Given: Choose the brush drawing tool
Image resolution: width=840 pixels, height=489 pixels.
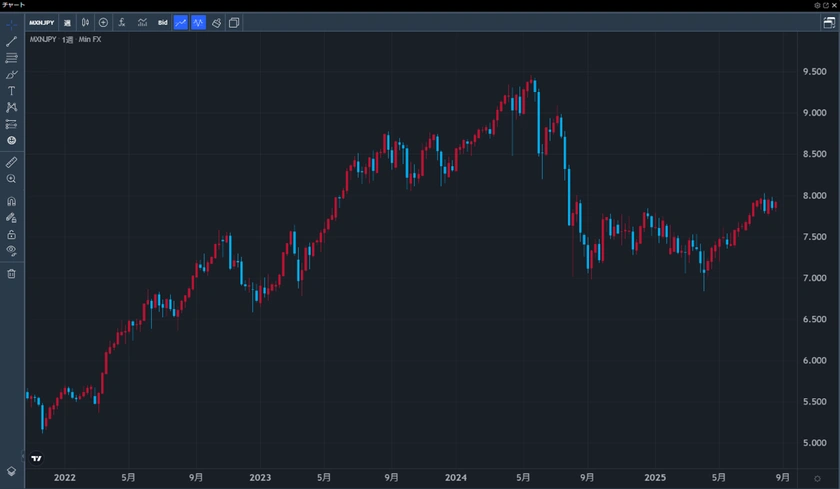Looking at the screenshot, I should coord(11,74).
